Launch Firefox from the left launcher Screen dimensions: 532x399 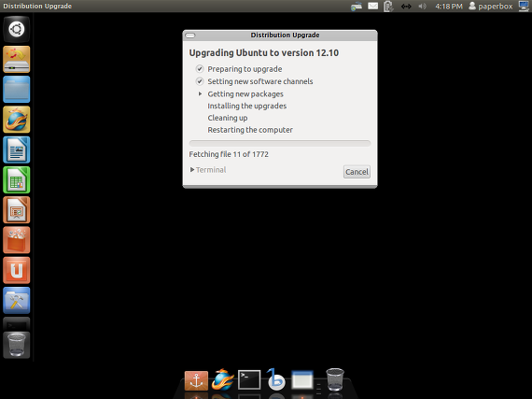(16, 120)
